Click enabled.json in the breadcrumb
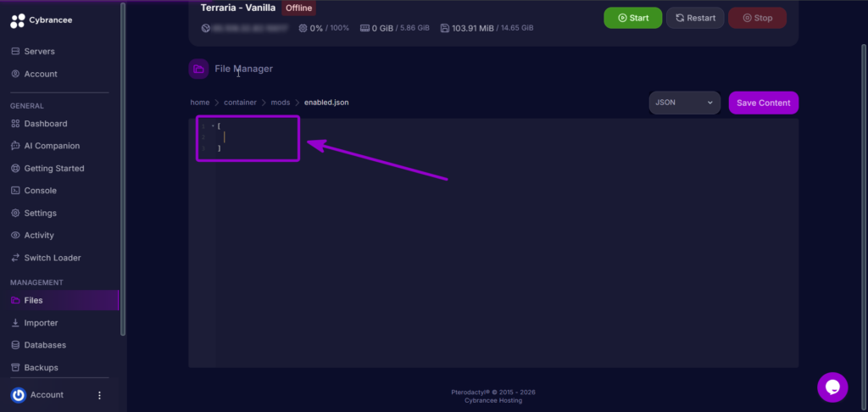 pos(326,103)
